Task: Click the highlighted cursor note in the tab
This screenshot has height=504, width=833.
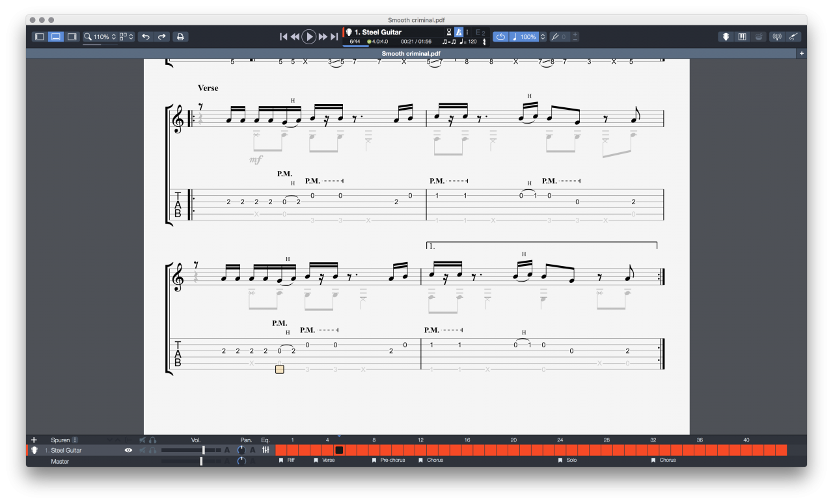Action: [280, 369]
